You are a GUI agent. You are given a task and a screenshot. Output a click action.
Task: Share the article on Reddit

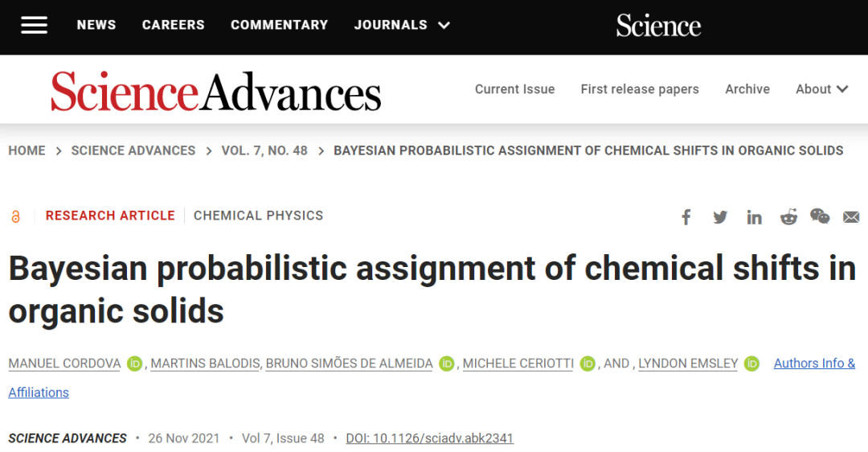click(x=788, y=217)
